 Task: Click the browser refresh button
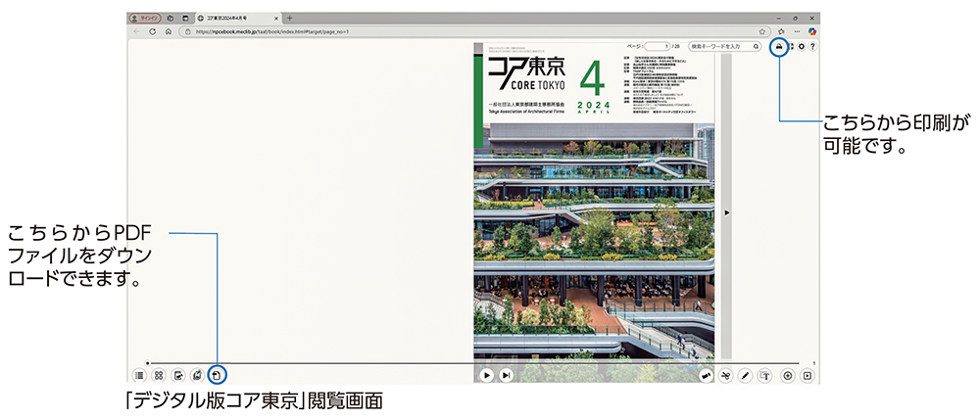pyautogui.click(x=153, y=31)
